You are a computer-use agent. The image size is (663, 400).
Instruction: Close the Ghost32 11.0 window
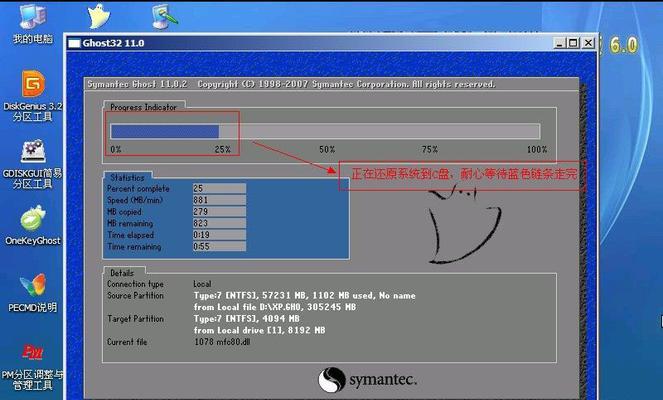588,43
